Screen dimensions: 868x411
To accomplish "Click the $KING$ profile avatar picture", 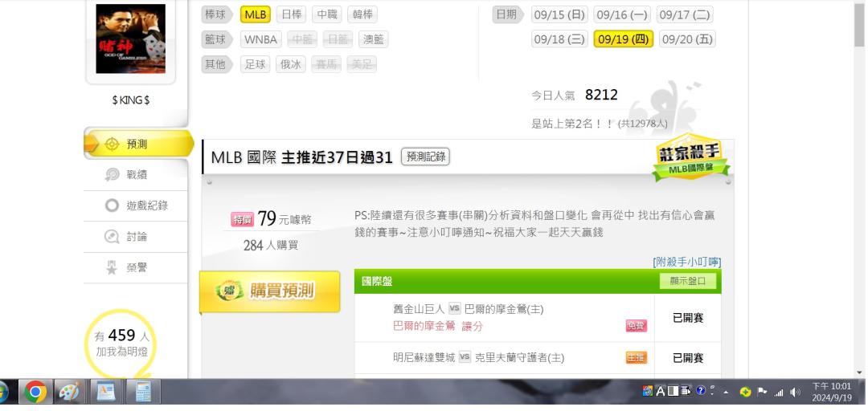I will click(x=131, y=39).
